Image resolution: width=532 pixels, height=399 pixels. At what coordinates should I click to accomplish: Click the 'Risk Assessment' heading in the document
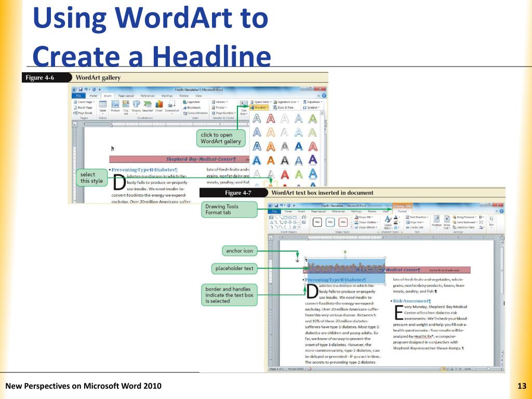pos(411,301)
